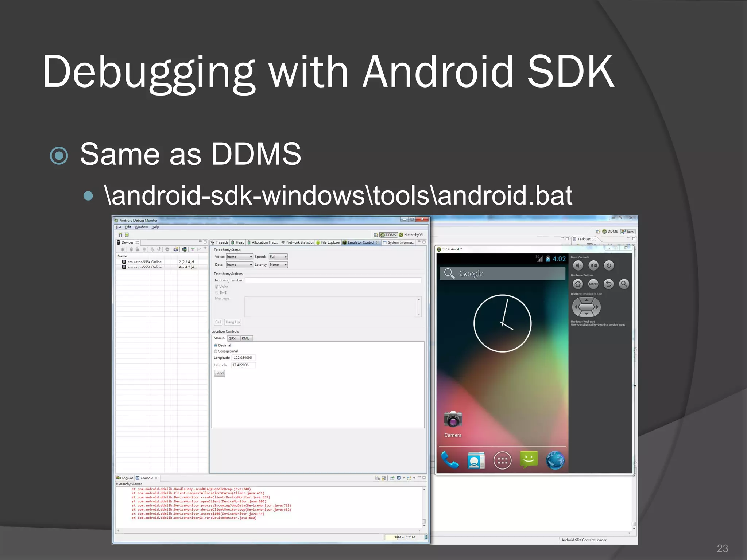Open the Window menu
This screenshot has width=747, height=560.
(141, 227)
